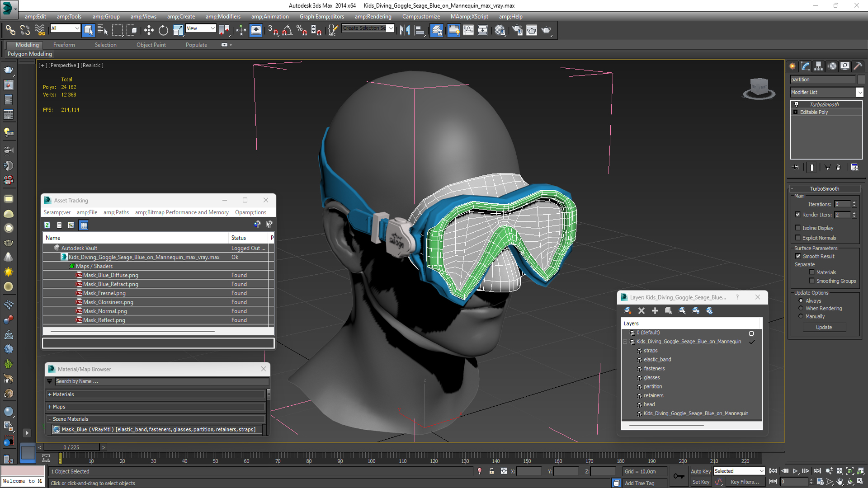
Task: Open the selection filter All dropdown
Action: 65,28
